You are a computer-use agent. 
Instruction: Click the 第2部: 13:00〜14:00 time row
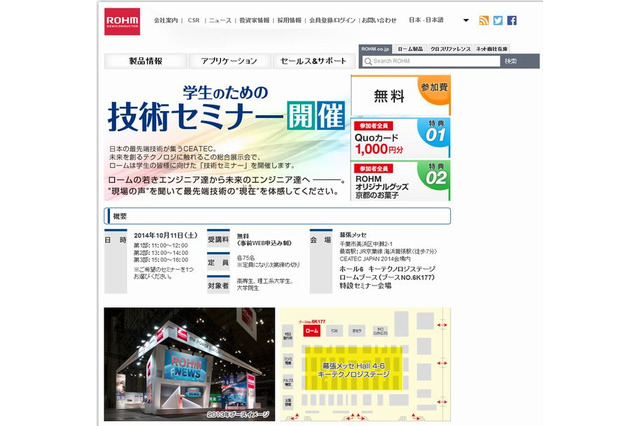click(x=161, y=253)
